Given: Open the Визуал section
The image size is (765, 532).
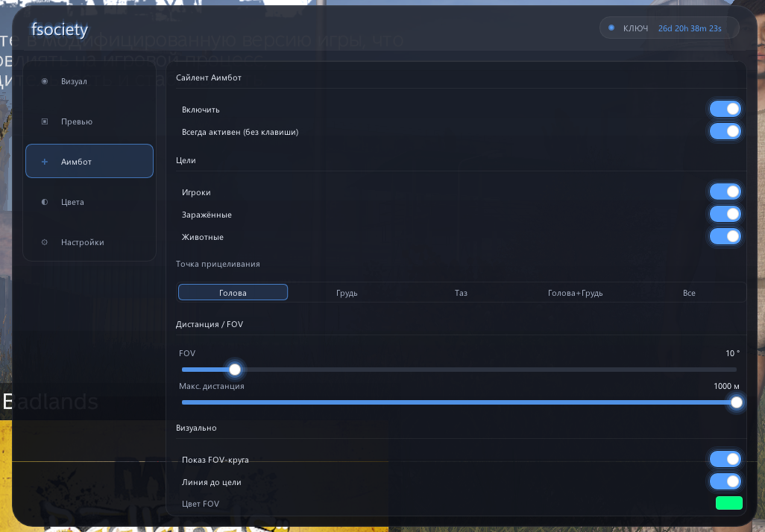Looking at the screenshot, I should [x=89, y=81].
